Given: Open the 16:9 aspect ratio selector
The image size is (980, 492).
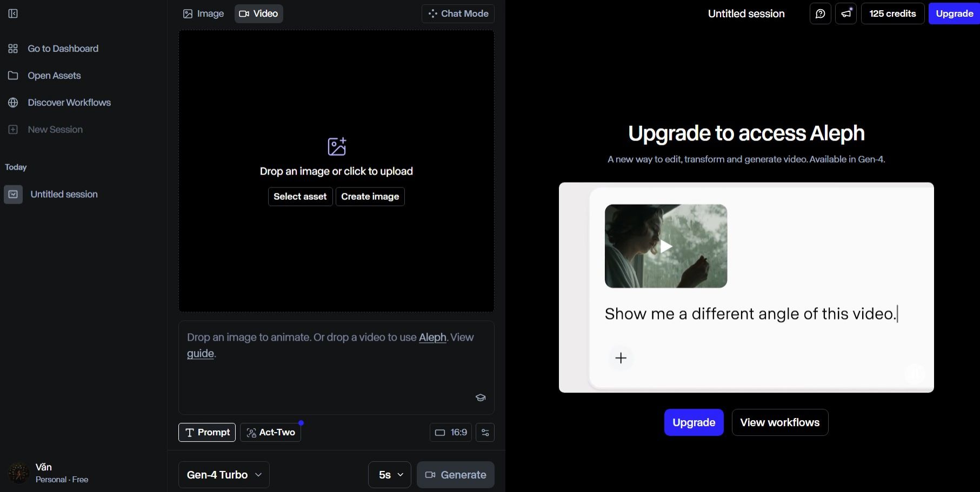Looking at the screenshot, I should 451,433.
